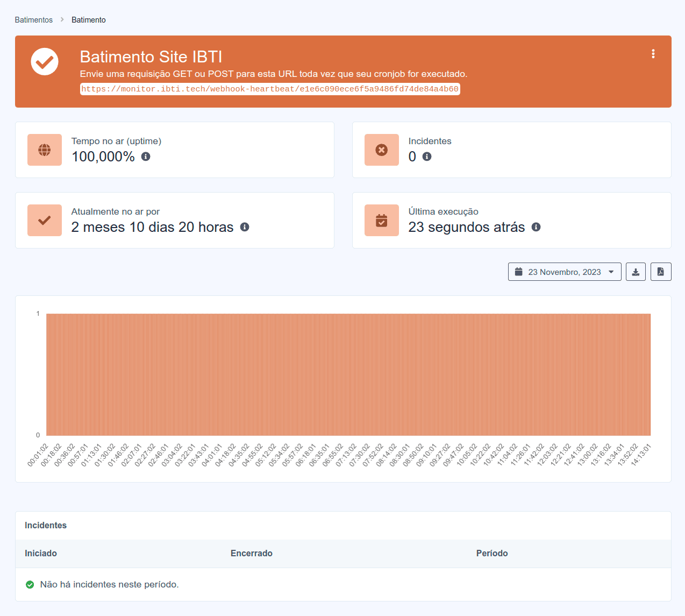Viewport: 685px width, 616px height.
Task: Click the webhook heartbeat URL
Action: pos(270,89)
